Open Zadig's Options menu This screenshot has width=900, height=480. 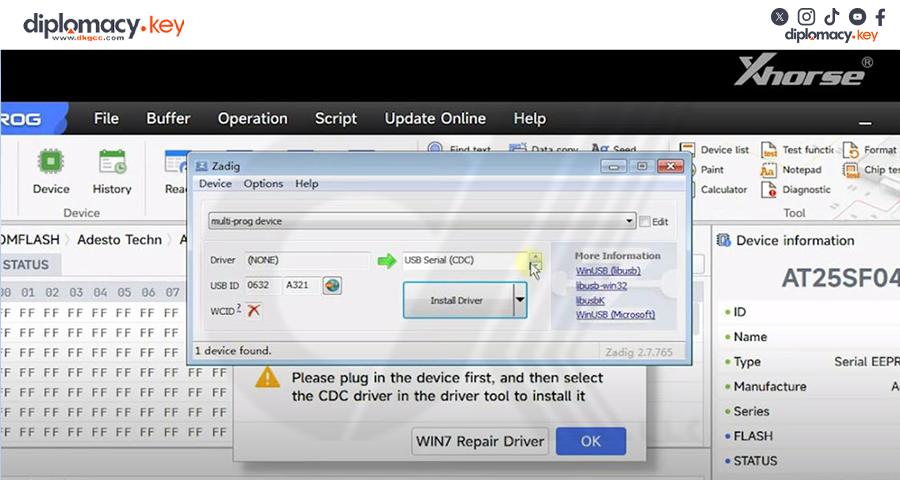tap(263, 184)
